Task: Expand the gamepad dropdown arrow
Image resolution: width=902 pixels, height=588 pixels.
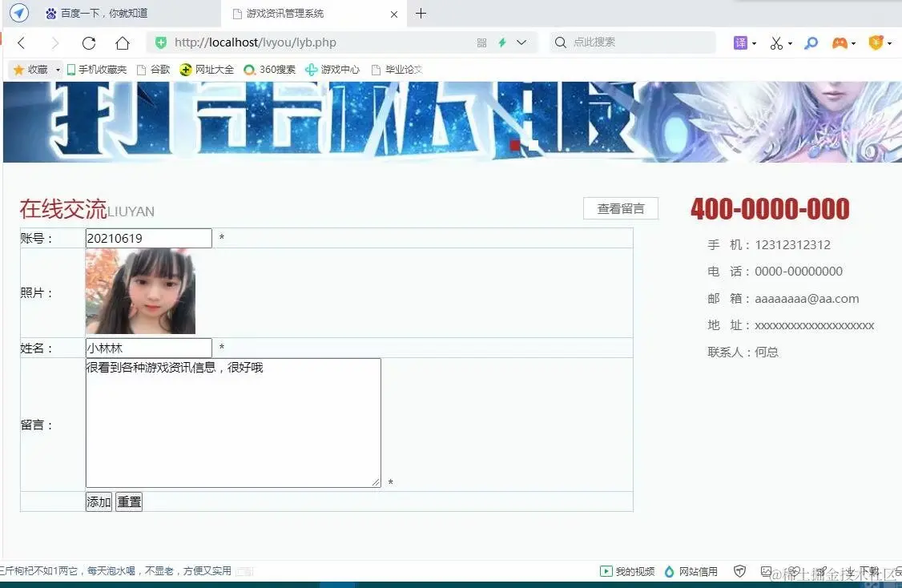Action: click(x=854, y=43)
